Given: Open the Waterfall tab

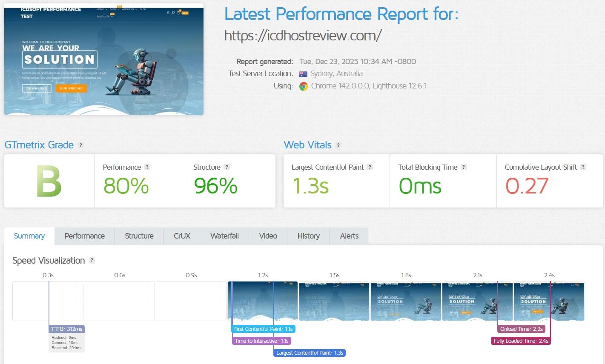Looking at the screenshot, I should pyautogui.click(x=225, y=236).
